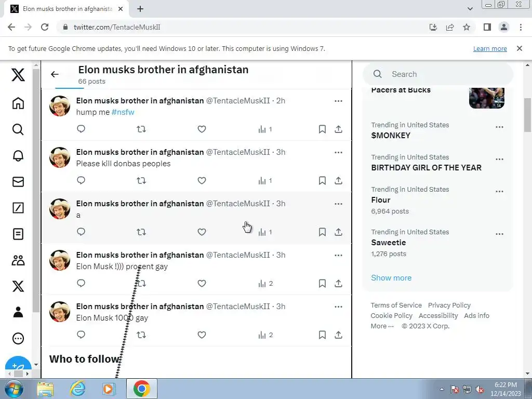Repost the post reading 'a'
This screenshot has height=399, width=532.
[141, 232]
